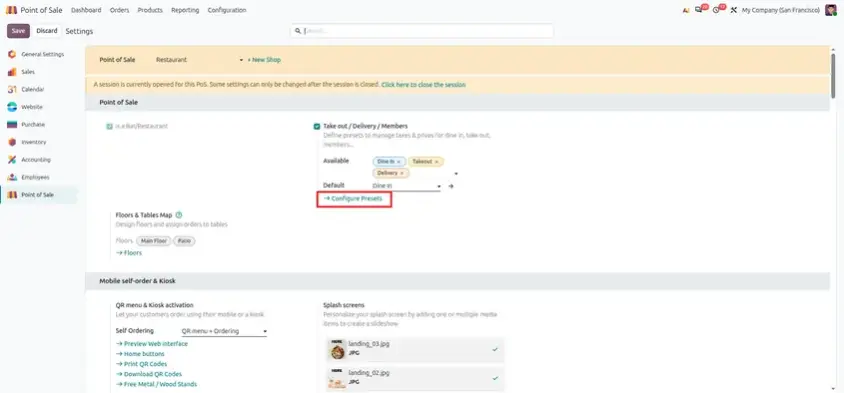Open the user avatar menu
This screenshot has height=393, width=844.
pyautogui.click(x=831, y=10)
